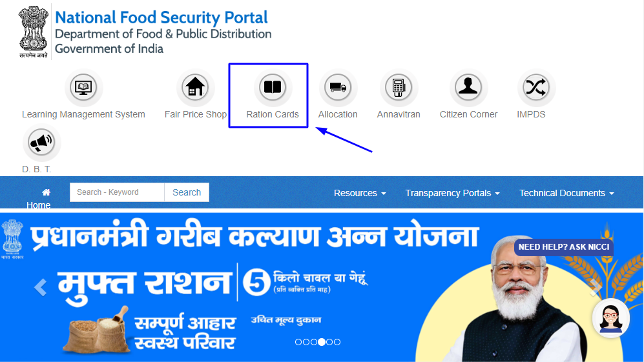Visit Citizen Corner person icon
644x362 pixels.
click(x=468, y=87)
